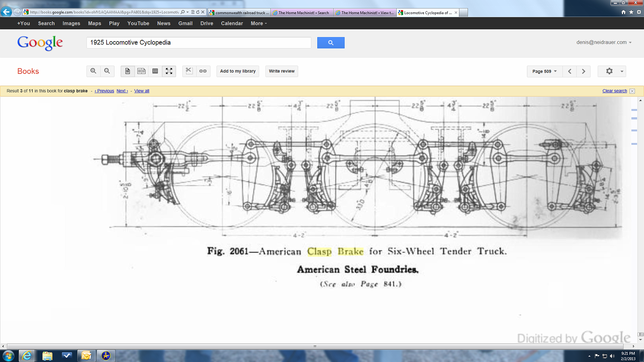Open Drive in Google bar
The width and height of the screenshot is (644, 362).
point(207,23)
